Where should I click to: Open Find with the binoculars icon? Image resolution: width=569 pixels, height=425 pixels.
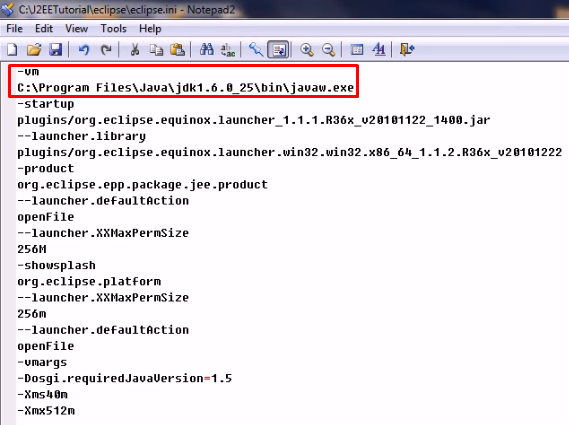[206, 49]
